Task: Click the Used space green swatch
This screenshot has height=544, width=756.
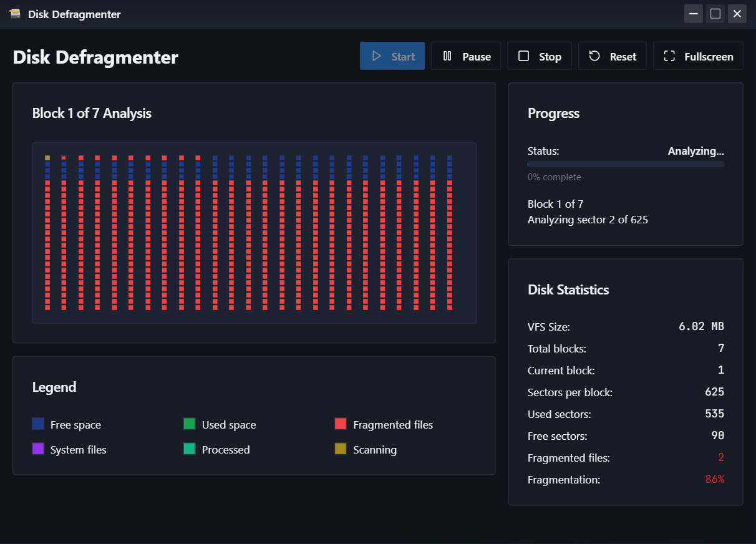Action: coord(189,424)
